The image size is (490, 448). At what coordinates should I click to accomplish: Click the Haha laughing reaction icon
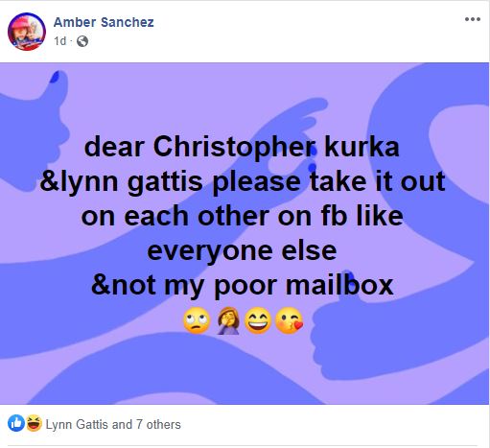(x=34, y=423)
